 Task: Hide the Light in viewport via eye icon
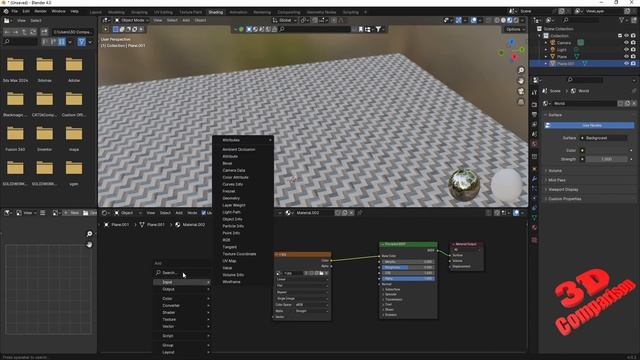tap(626, 49)
